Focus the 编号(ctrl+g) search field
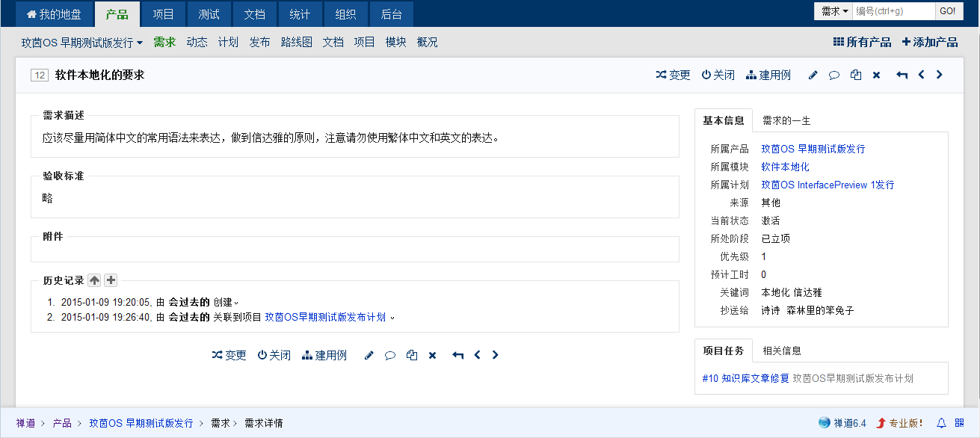 tap(894, 11)
